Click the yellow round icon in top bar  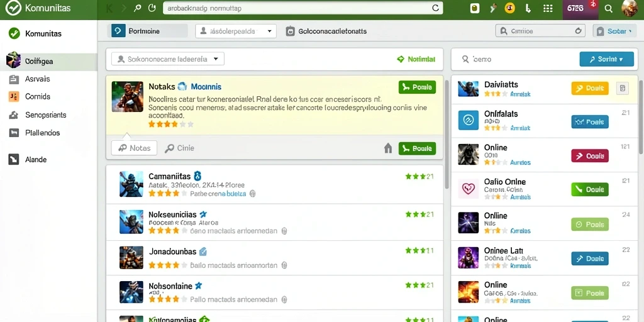(509, 8)
